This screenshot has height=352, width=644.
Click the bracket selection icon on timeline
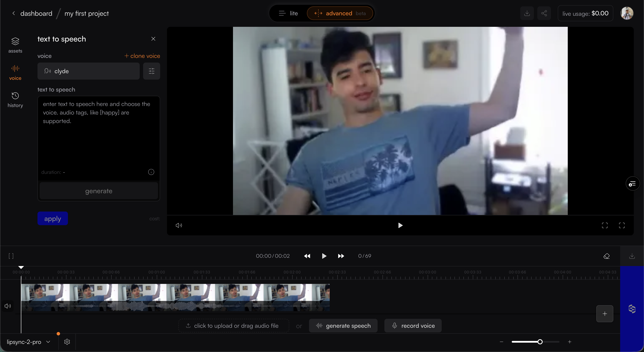(x=11, y=256)
